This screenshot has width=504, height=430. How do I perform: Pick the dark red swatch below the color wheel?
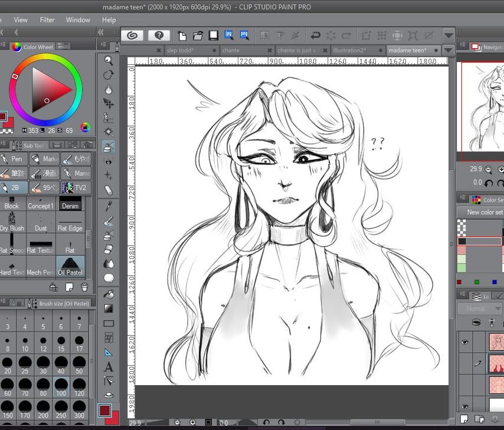(x=3, y=116)
